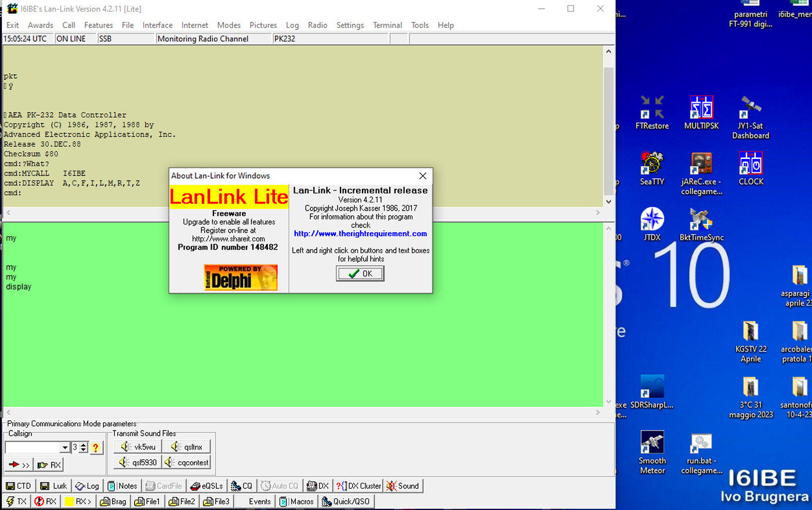The height and width of the screenshot is (510, 812).
Task: Play the qsltnx transmit sound file
Action: [x=186, y=447]
